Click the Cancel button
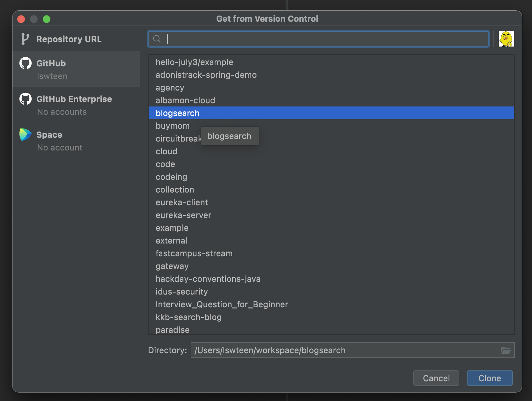Screen dimensions: 532x401 tap(436, 378)
